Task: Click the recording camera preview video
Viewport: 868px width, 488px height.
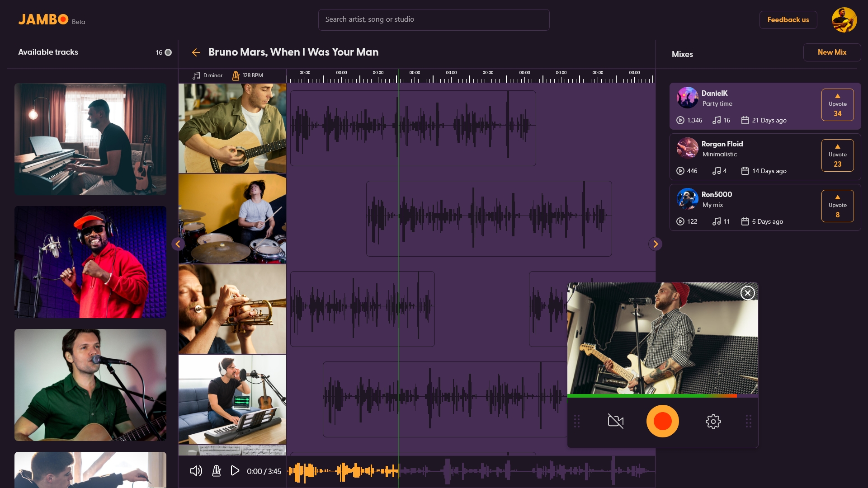Action: click(x=662, y=338)
